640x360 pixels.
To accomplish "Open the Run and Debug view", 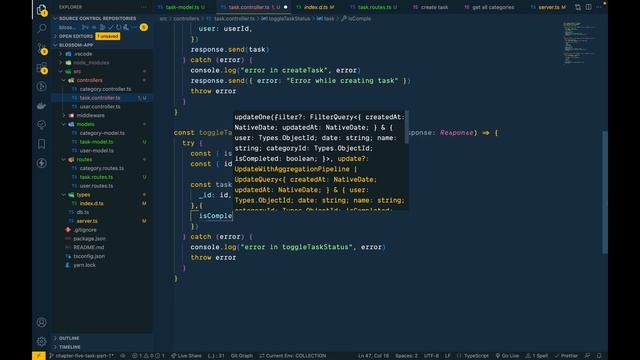I will pyautogui.click(x=41, y=87).
